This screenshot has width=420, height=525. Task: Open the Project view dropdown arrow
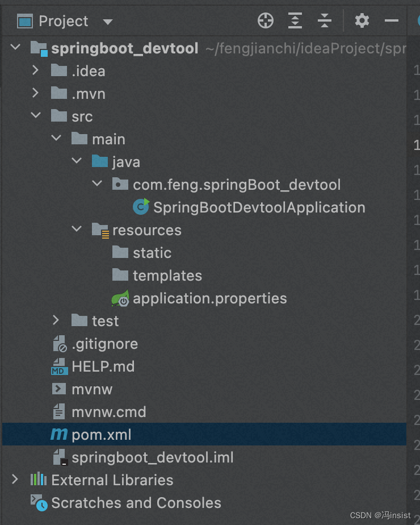[108, 20]
